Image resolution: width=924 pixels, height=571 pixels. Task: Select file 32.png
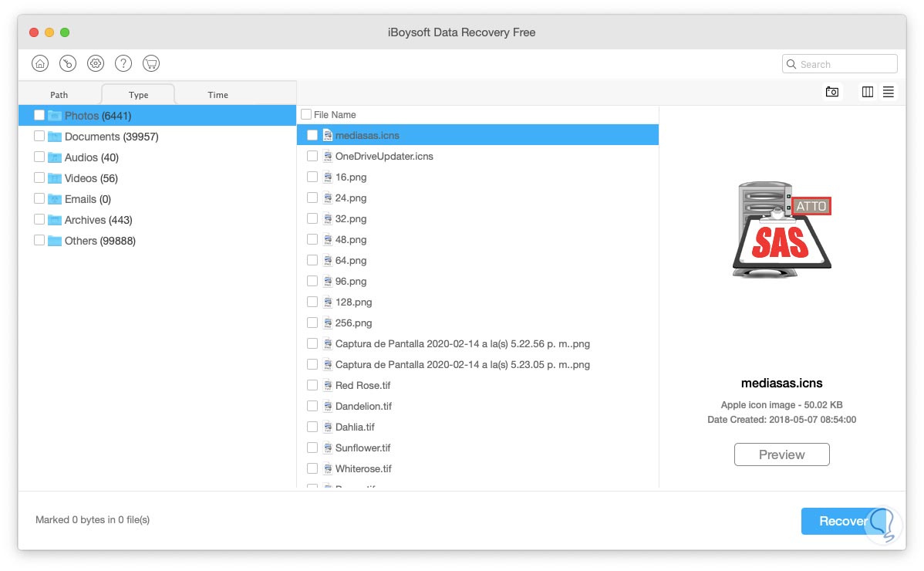[478, 218]
